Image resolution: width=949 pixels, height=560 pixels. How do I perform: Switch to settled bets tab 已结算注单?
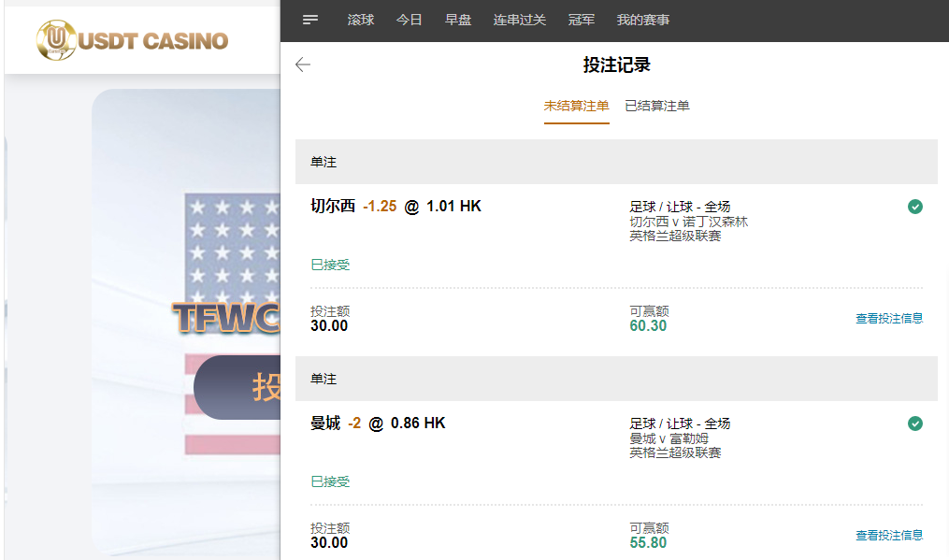(657, 107)
